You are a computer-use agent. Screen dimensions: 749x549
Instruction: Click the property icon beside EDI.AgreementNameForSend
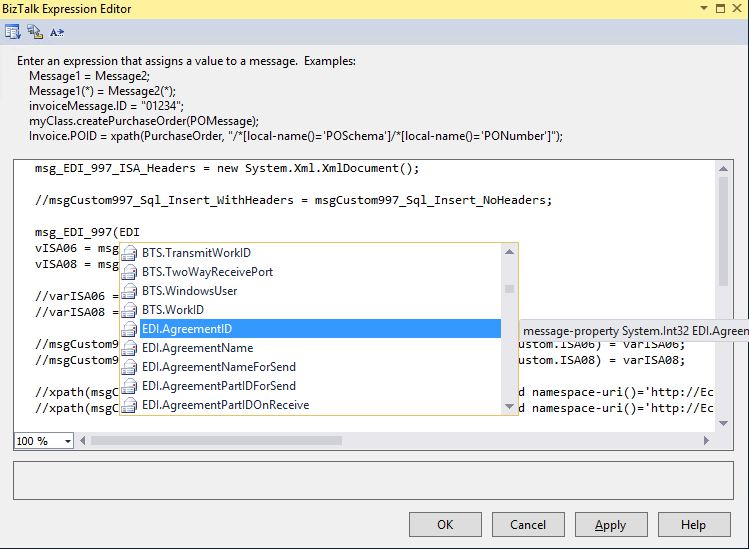coord(129,367)
